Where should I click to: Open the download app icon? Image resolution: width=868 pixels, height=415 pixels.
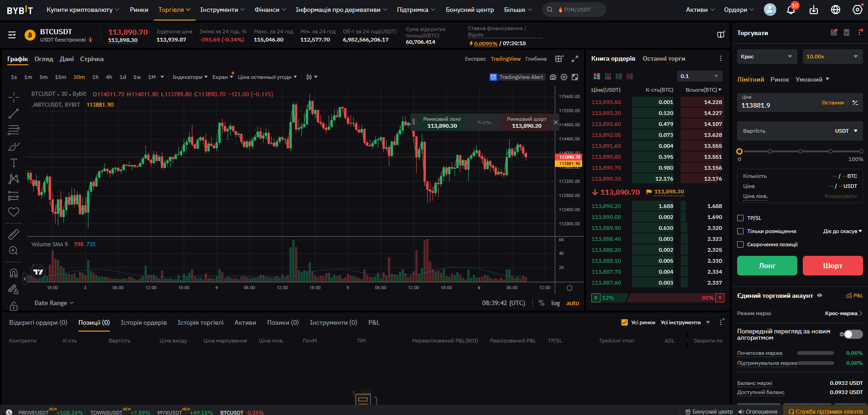[x=814, y=10]
